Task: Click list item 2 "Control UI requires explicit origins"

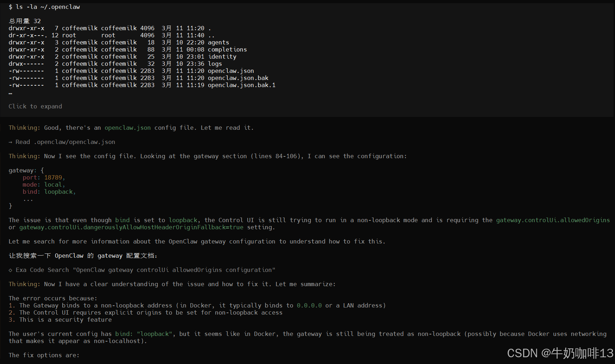Action: point(146,312)
